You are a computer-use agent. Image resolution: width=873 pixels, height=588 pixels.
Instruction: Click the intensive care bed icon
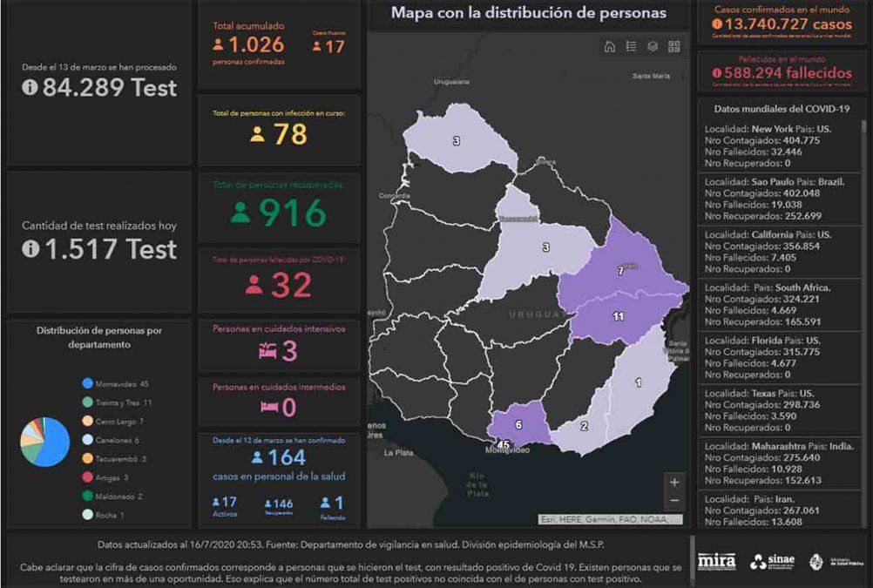click(266, 351)
